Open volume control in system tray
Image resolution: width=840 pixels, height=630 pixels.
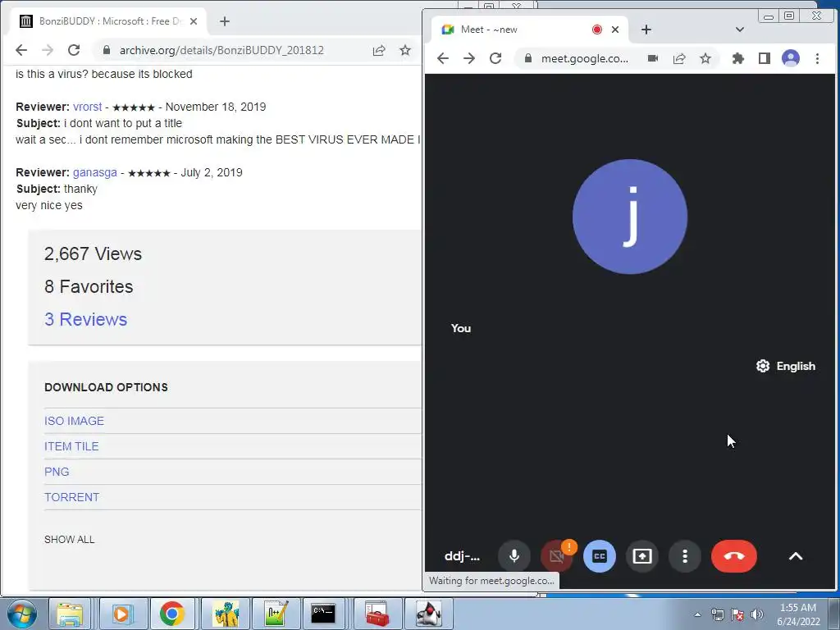[x=756, y=614]
